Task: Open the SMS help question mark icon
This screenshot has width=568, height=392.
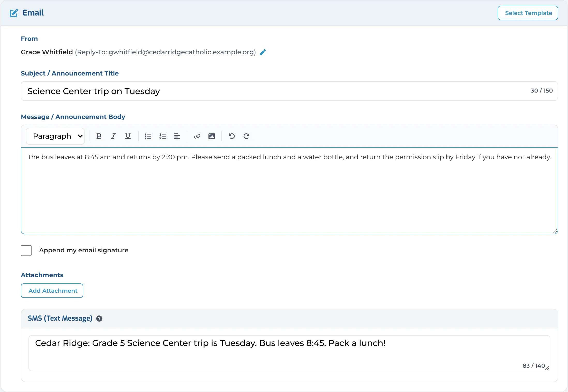Action: coord(99,319)
